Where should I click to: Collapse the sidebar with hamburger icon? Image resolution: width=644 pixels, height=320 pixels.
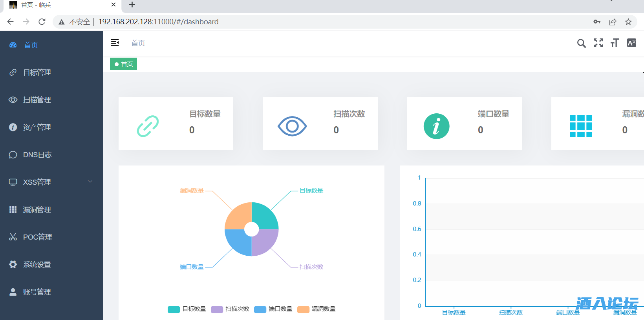point(115,43)
